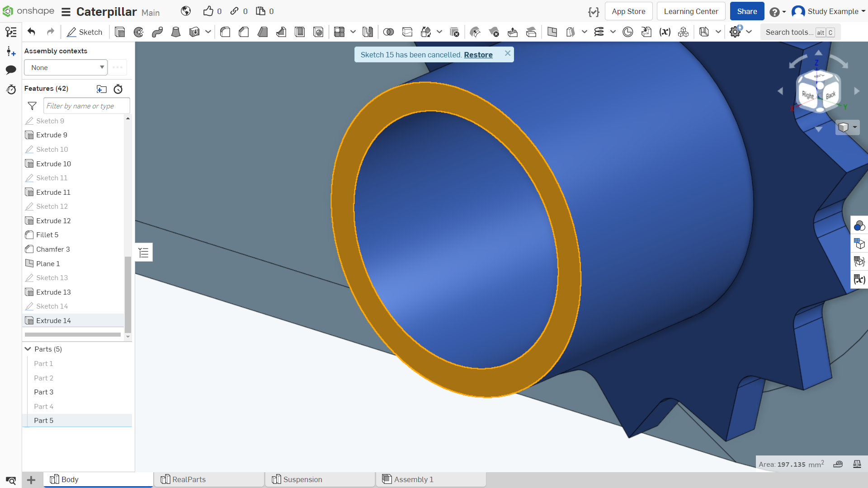This screenshot has width=868, height=488.
Task: Click the rollback bar timer icon
Action: coord(118,89)
